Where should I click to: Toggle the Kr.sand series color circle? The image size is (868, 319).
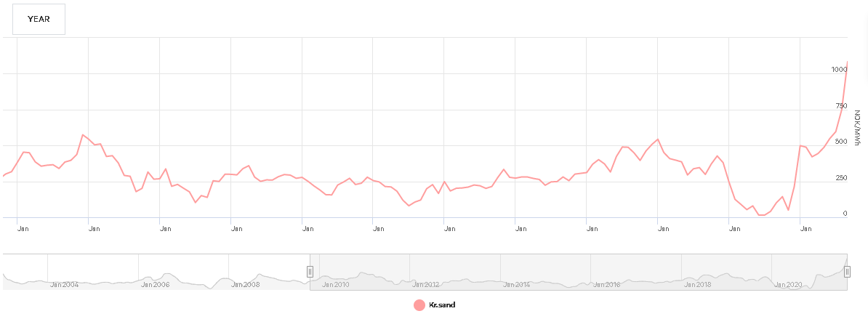click(419, 305)
